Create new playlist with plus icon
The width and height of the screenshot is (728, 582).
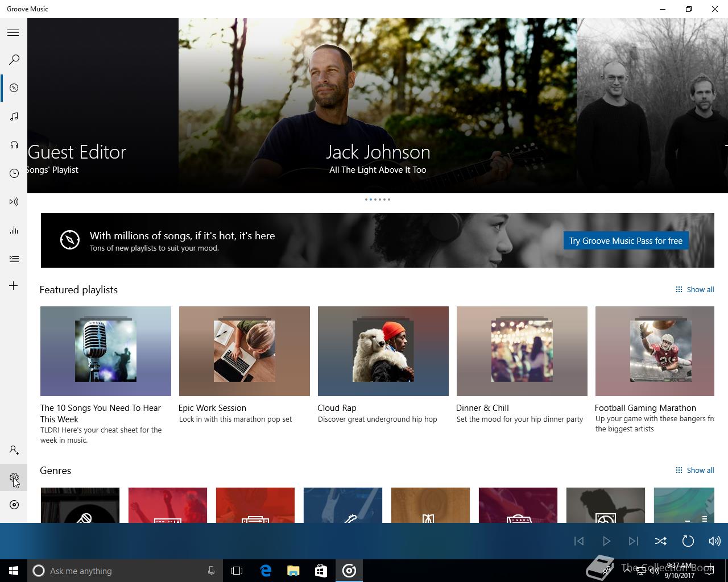(x=14, y=286)
